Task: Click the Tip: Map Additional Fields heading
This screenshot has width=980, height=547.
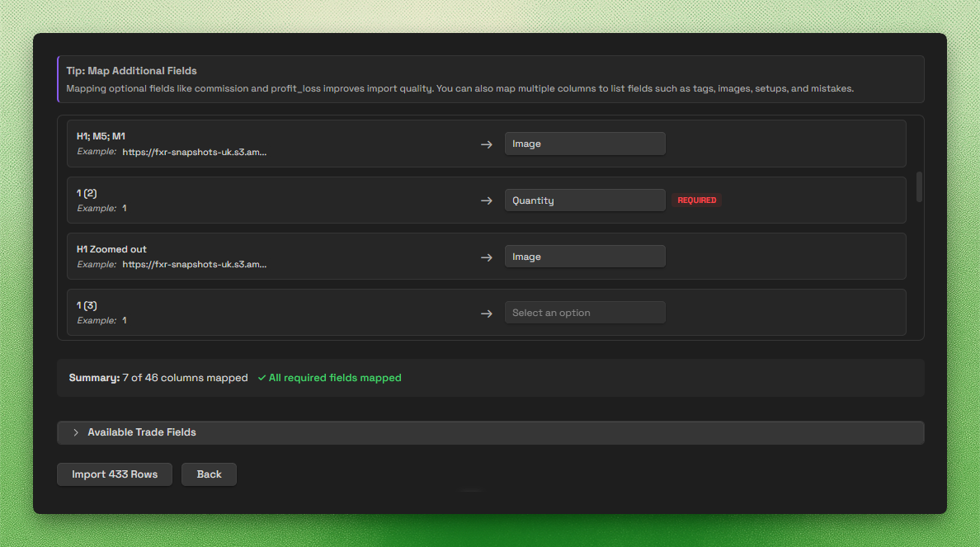Action: click(131, 71)
